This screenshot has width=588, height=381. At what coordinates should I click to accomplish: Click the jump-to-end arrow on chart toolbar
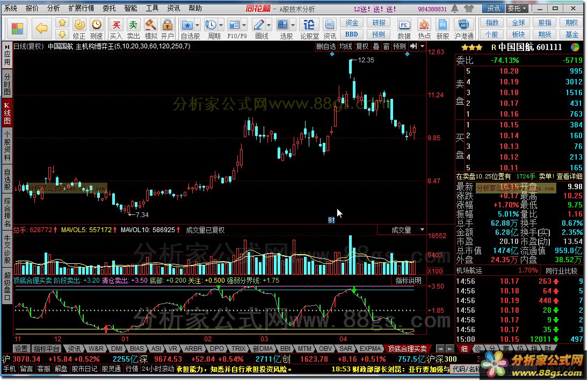click(413, 46)
